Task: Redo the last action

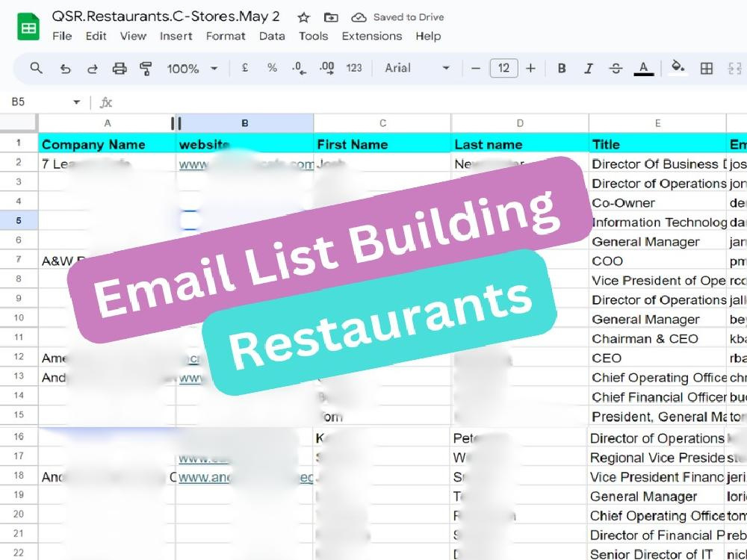Action: click(93, 69)
